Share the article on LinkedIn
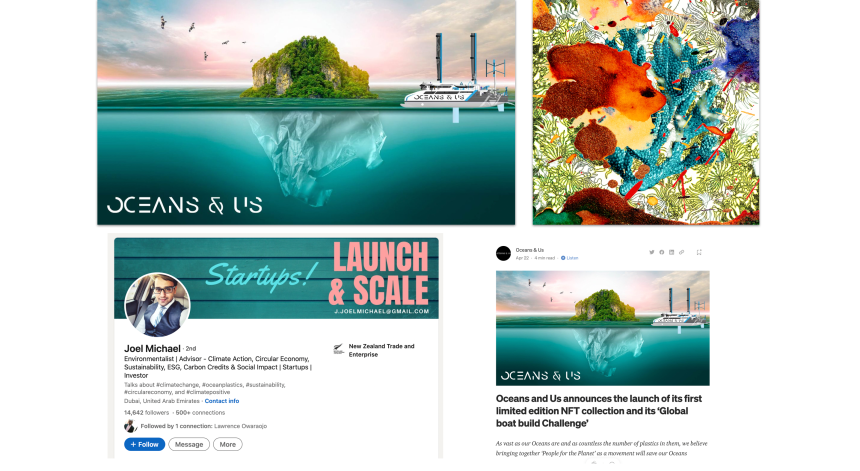This screenshot has height=471, width=860. coord(671,252)
